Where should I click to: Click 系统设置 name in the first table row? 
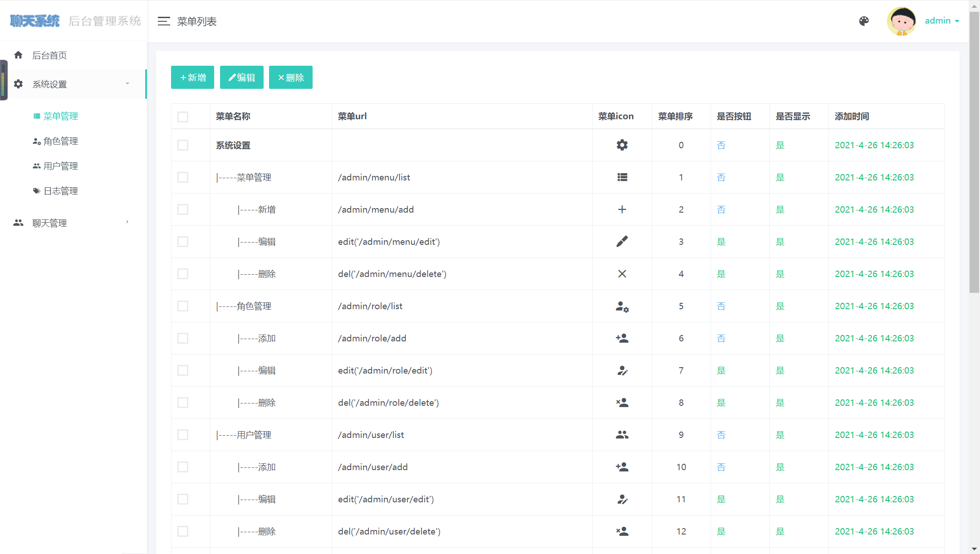click(x=233, y=146)
